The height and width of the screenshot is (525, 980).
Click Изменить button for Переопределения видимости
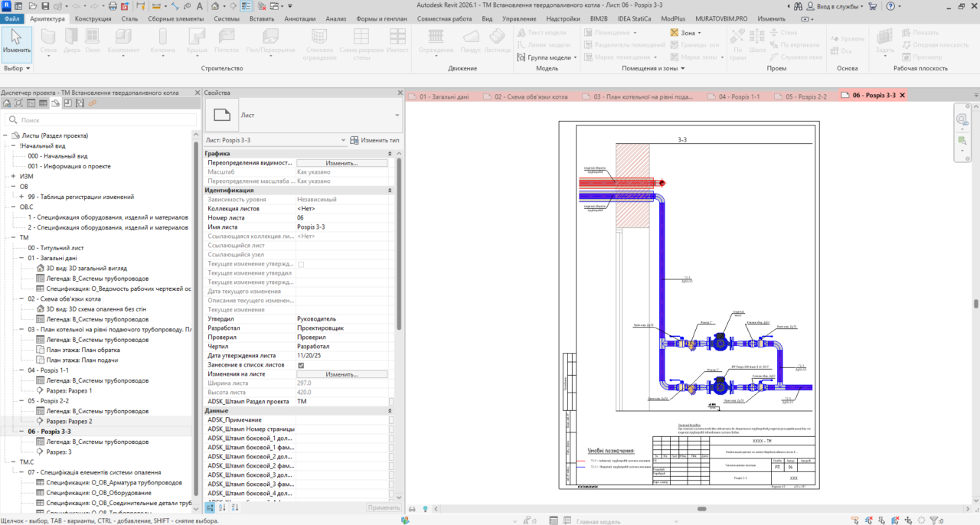click(x=341, y=163)
